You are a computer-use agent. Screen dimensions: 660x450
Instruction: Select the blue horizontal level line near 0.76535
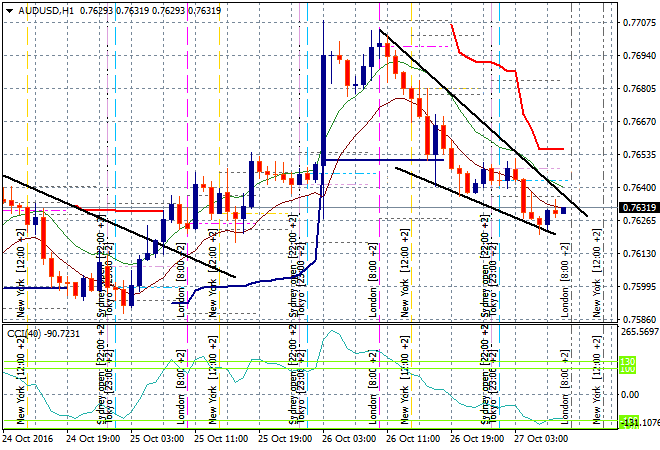pos(383,160)
